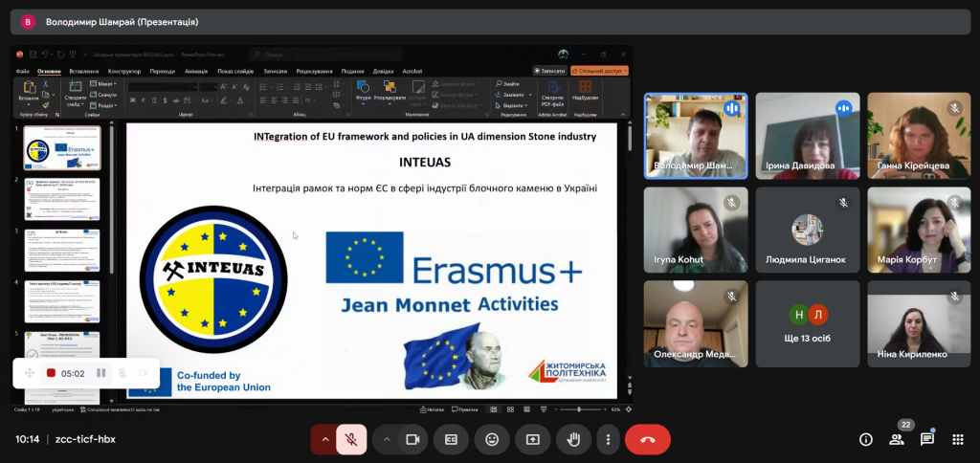980x463 pixels.
Task: Switch to normal view icon in status bar
Action: coord(494,409)
